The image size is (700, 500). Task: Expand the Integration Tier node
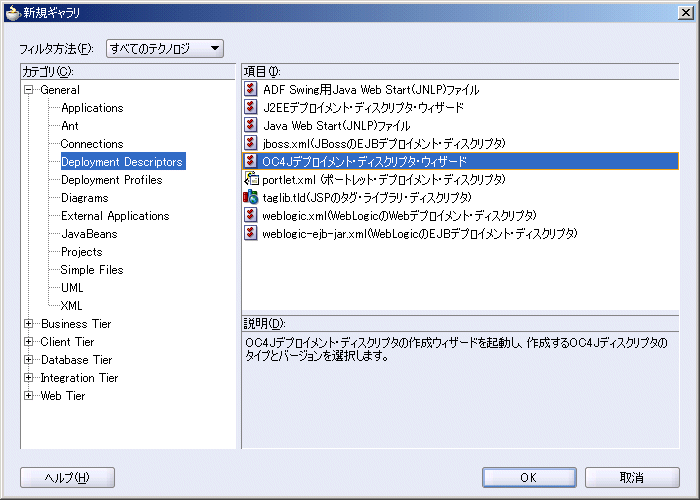[29, 378]
